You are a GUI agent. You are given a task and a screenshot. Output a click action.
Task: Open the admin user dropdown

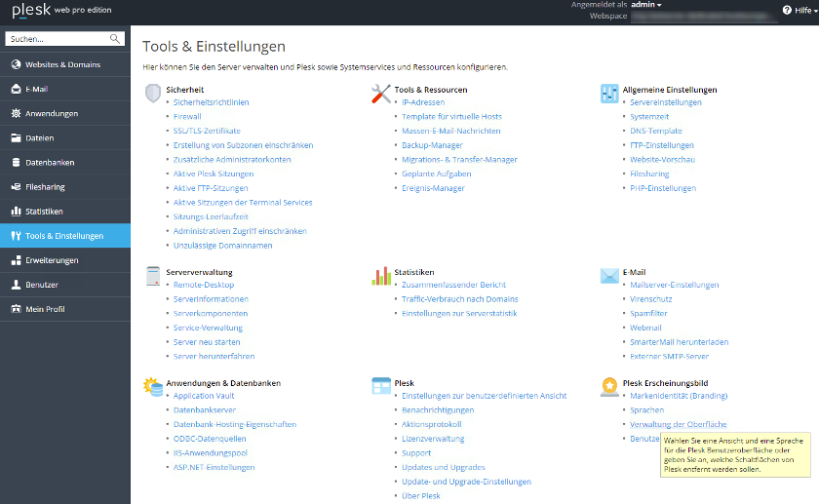coord(646,5)
